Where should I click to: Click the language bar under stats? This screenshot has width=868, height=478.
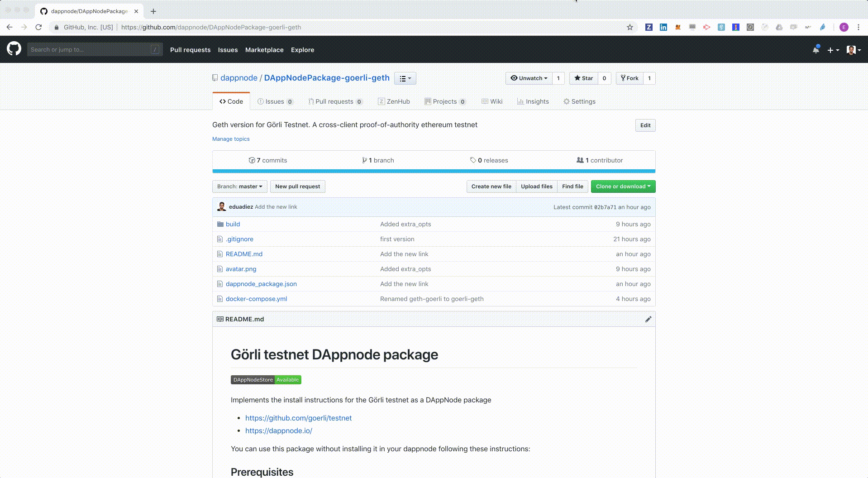coord(434,171)
